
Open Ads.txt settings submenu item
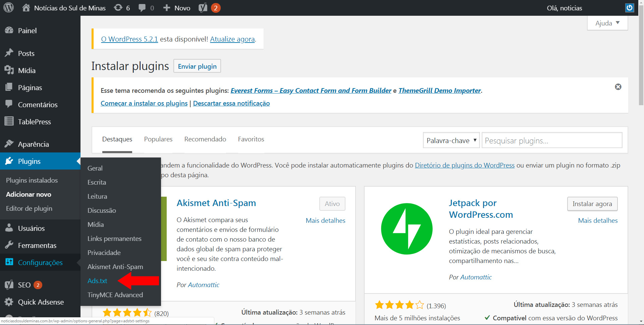click(x=97, y=281)
